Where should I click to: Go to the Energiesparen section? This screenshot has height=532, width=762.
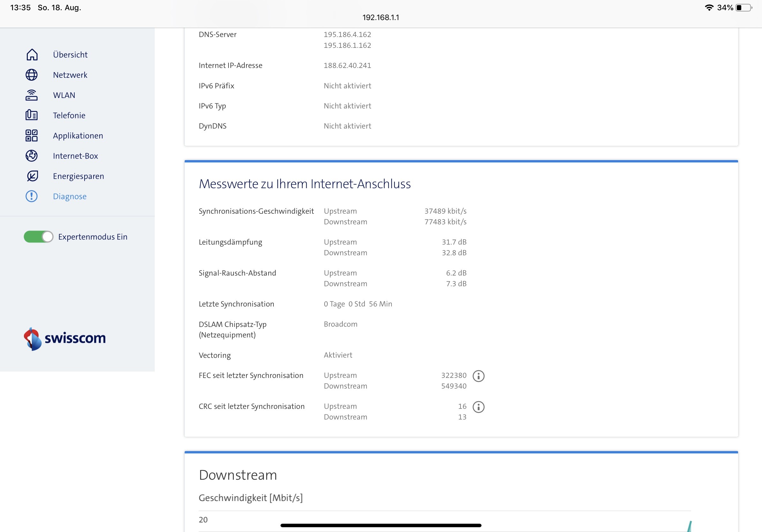(78, 176)
